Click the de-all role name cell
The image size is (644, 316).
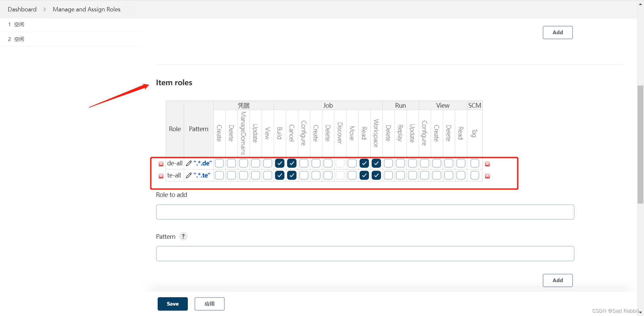click(x=175, y=163)
